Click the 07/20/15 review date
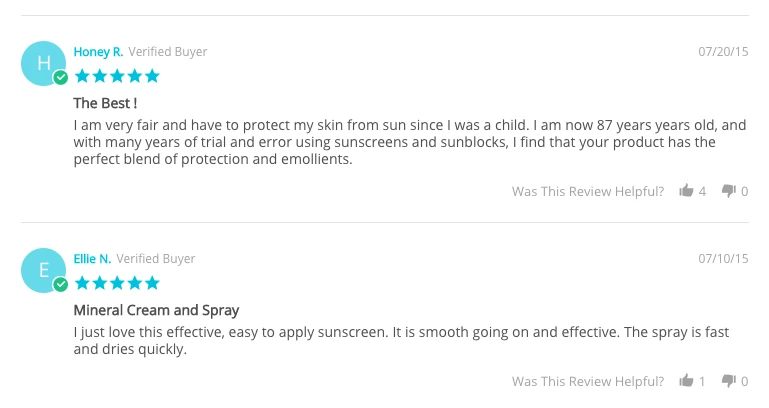Viewport: 769px width, 408px height. tap(722, 52)
